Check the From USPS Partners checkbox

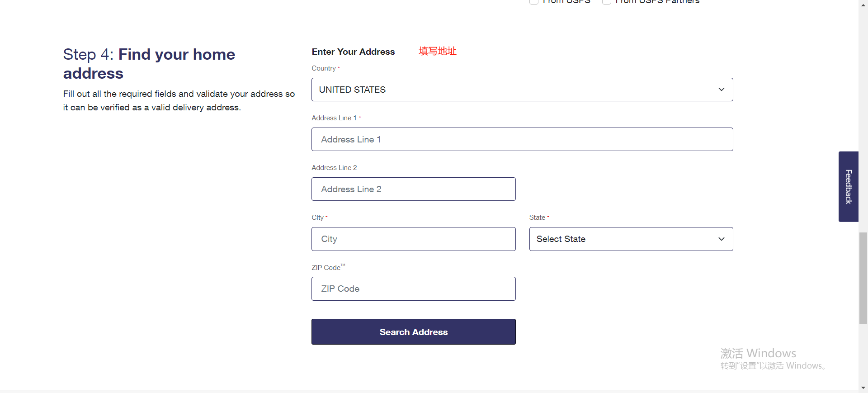point(607,1)
